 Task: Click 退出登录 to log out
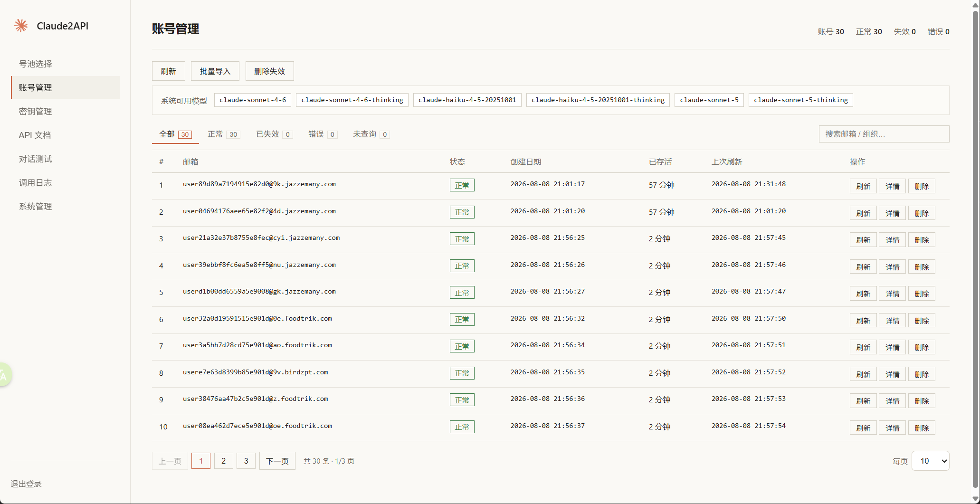(x=26, y=484)
